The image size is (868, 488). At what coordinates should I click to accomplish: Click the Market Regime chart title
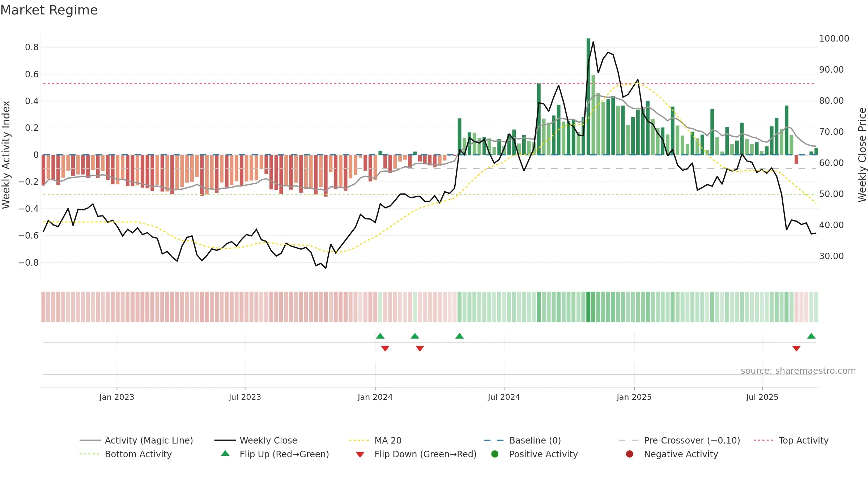click(49, 10)
